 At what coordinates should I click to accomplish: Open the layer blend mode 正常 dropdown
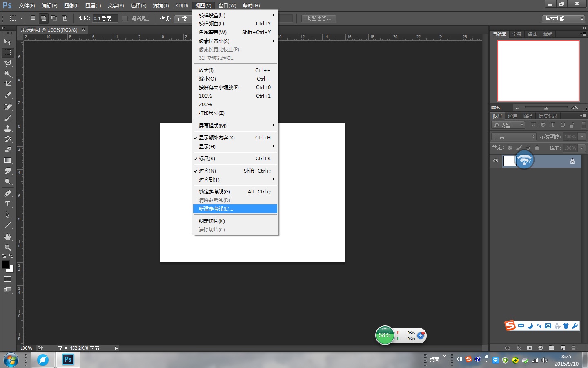(x=514, y=137)
